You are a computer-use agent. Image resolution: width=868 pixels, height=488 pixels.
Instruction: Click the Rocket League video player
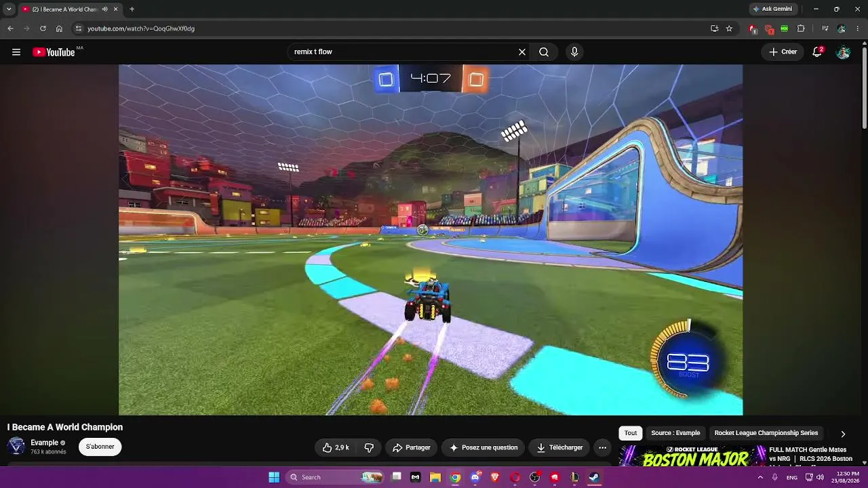(431, 239)
